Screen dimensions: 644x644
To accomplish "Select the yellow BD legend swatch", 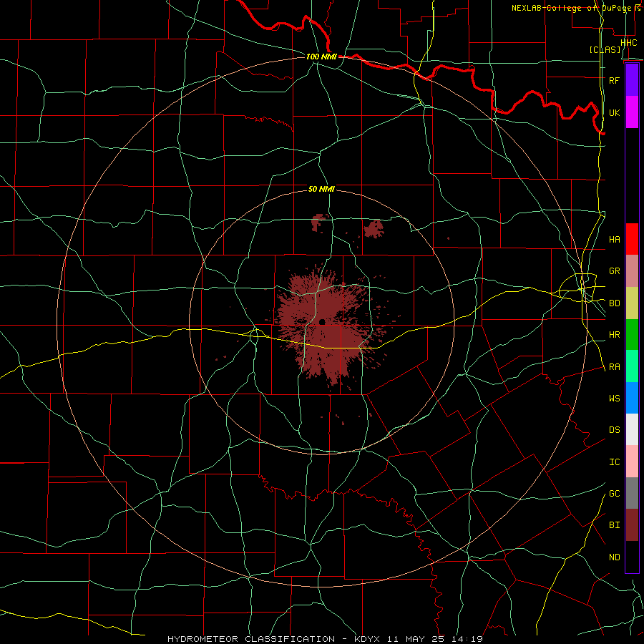I will [x=632, y=303].
